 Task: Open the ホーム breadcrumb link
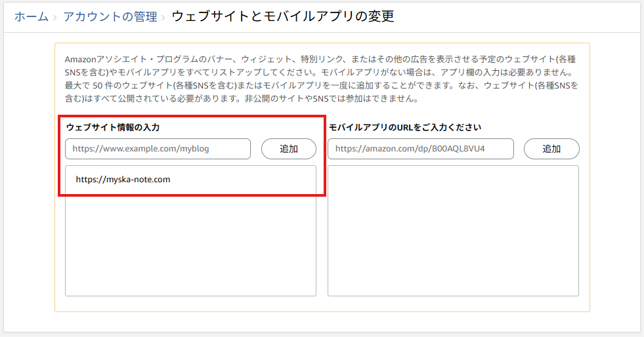32,16
